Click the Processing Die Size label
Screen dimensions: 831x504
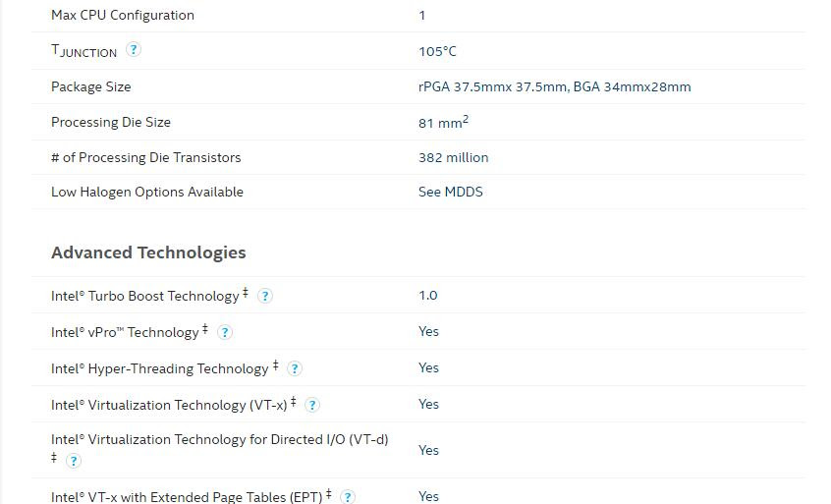pyautogui.click(x=110, y=122)
